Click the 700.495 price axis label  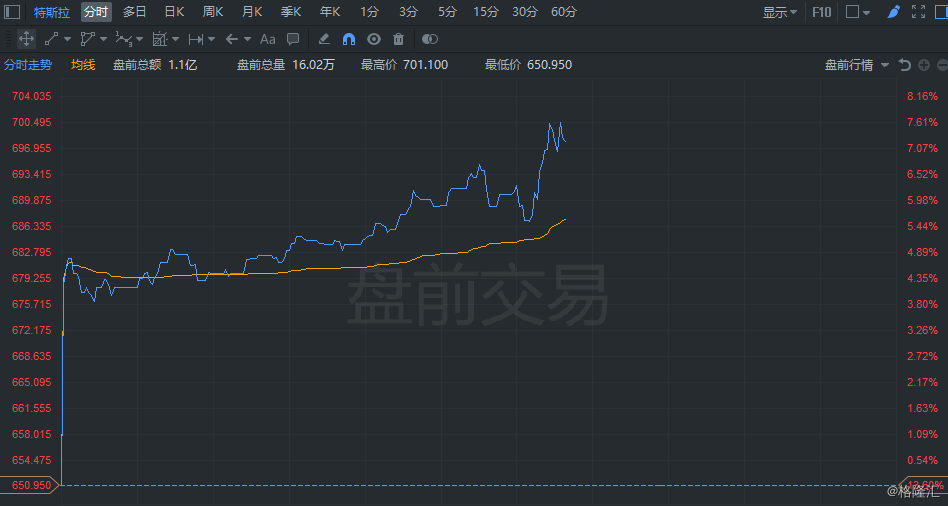[31, 122]
